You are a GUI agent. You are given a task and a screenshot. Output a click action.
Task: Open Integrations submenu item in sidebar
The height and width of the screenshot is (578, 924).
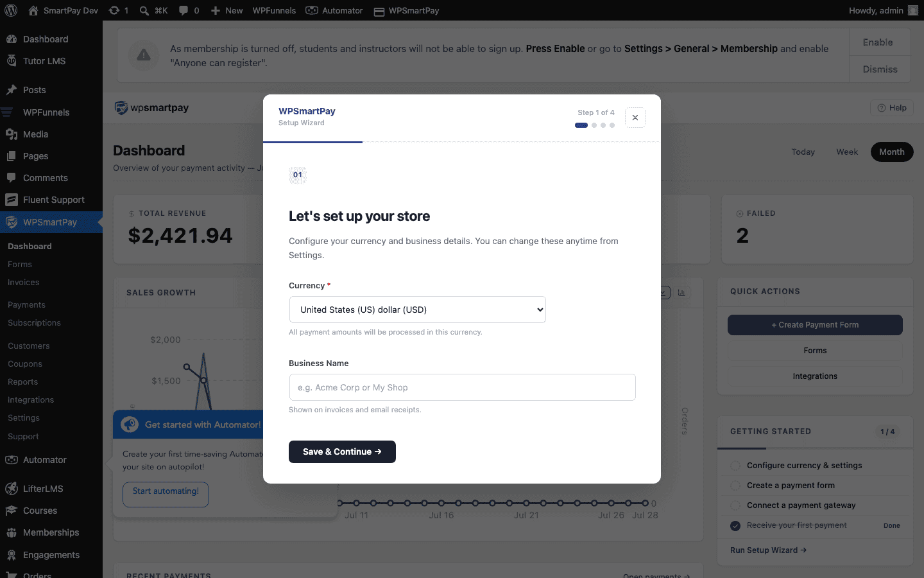[x=31, y=400]
